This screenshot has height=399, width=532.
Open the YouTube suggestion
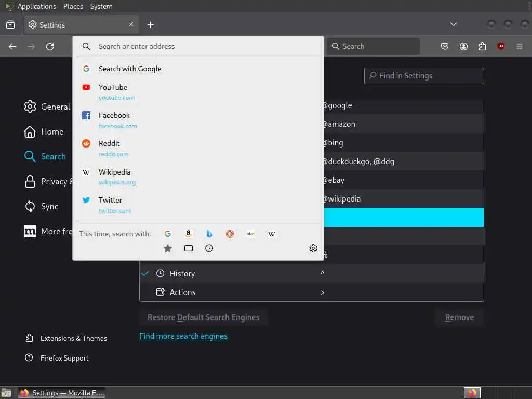(198, 92)
